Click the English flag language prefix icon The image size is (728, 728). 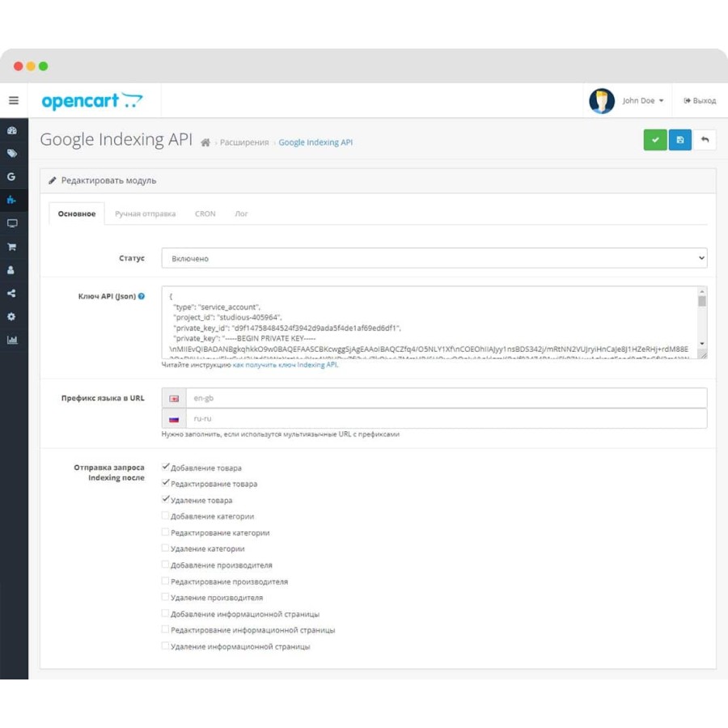pyautogui.click(x=174, y=398)
